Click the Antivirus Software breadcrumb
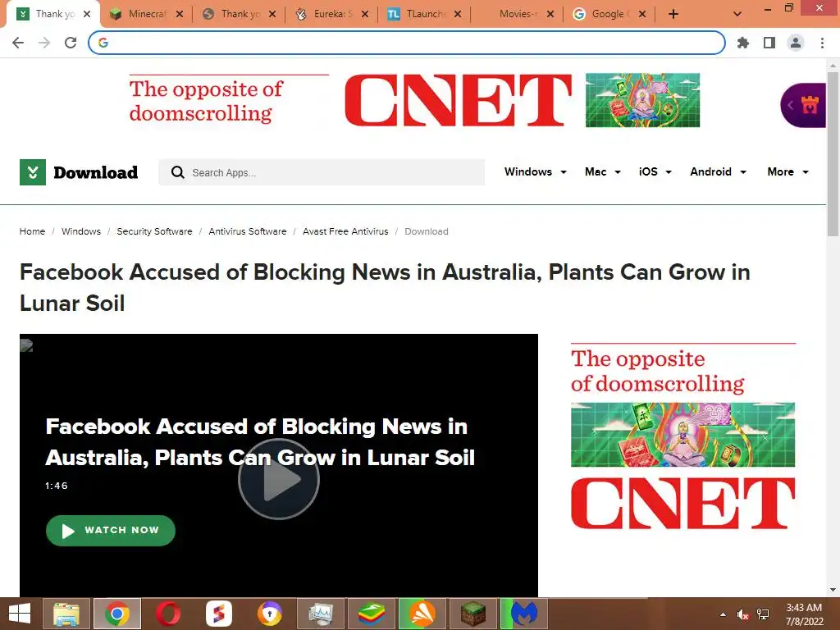This screenshot has height=630, width=840. click(248, 231)
